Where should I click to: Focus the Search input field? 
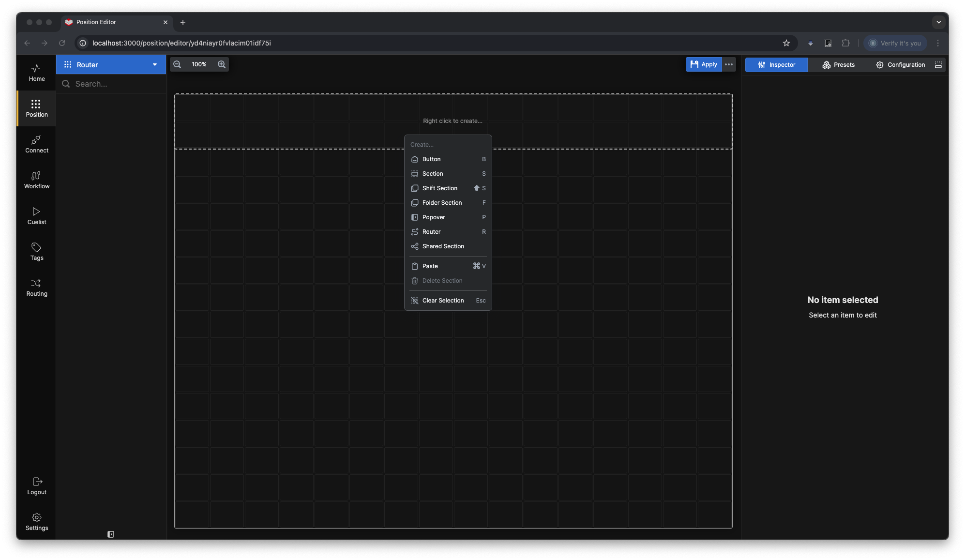coord(111,84)
